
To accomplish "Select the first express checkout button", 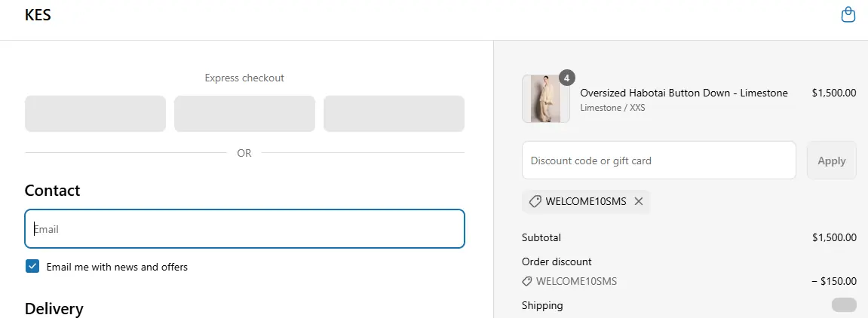I will pos(95,114).
